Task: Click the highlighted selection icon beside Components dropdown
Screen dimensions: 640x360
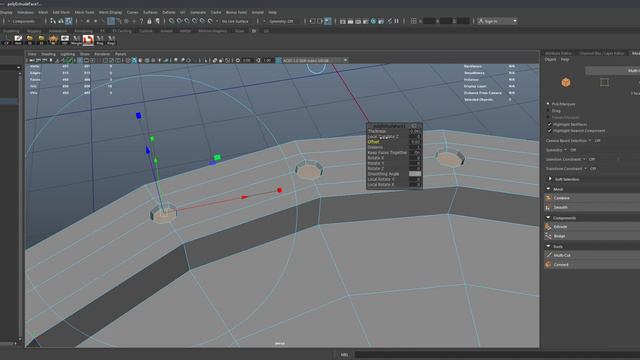Action: point(69,21)
